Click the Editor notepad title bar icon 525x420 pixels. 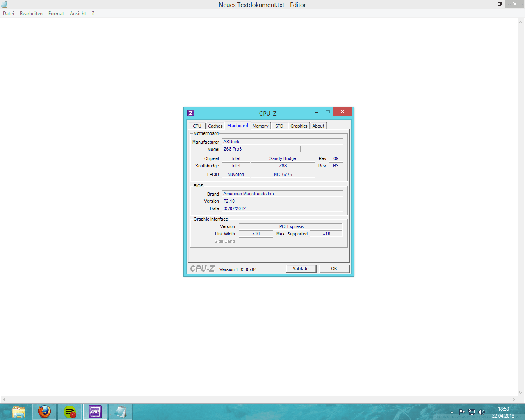(x=5, y=5)
